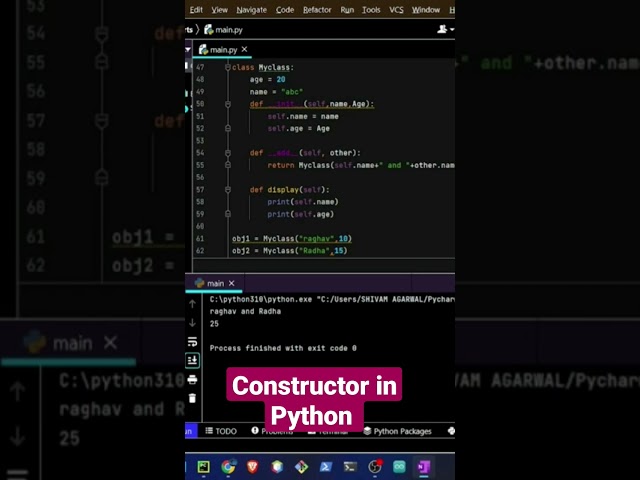The image size is (640, 480).
Task: Click 'self.name = name' on line 51
Action: pyautogui.click(x=303, y=116)
